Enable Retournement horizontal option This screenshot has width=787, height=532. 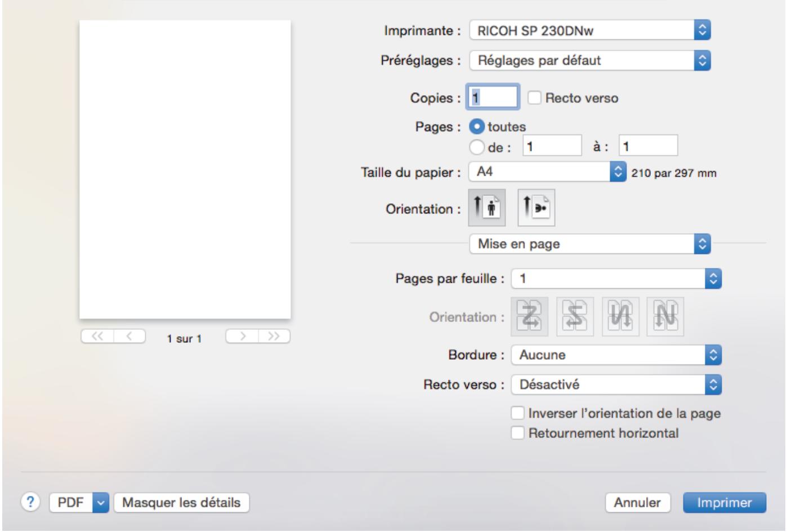click(x=517, y=433)
